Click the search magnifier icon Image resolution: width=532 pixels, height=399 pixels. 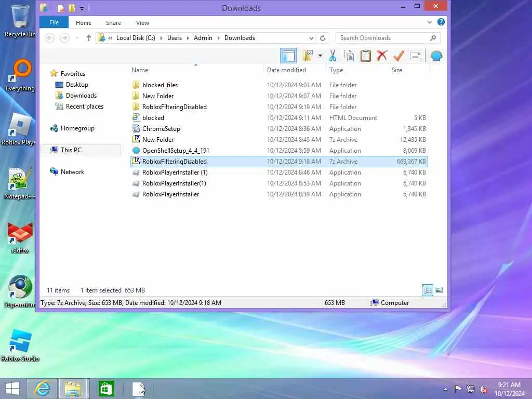(433, 38)
